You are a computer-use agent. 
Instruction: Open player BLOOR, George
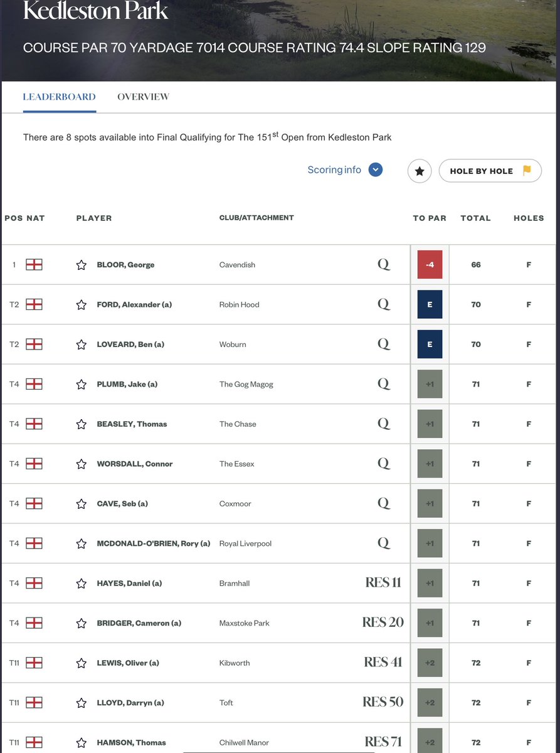point(125,265)
